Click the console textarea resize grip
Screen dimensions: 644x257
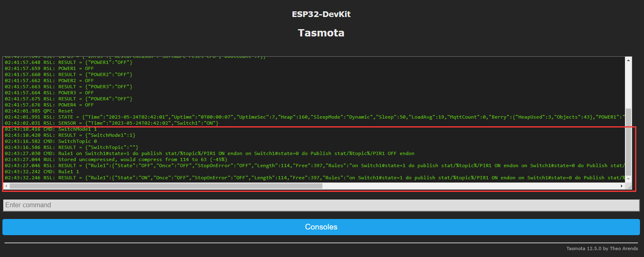tap(629, 187)
